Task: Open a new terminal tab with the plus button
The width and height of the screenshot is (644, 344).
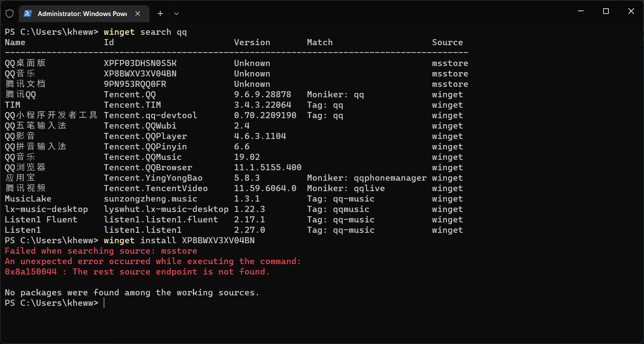Action: coord(160,13)
